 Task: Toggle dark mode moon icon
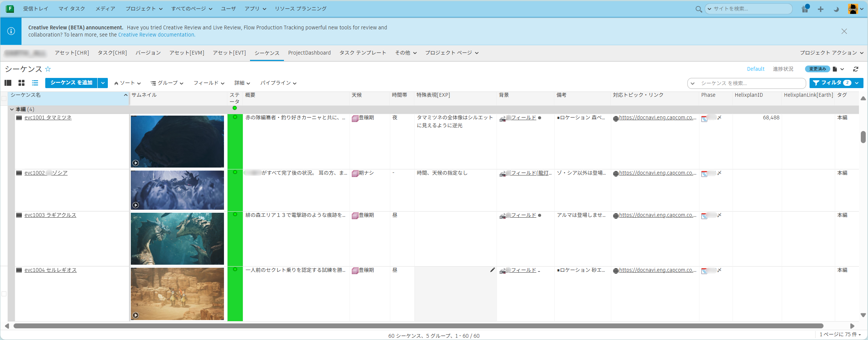836,9
